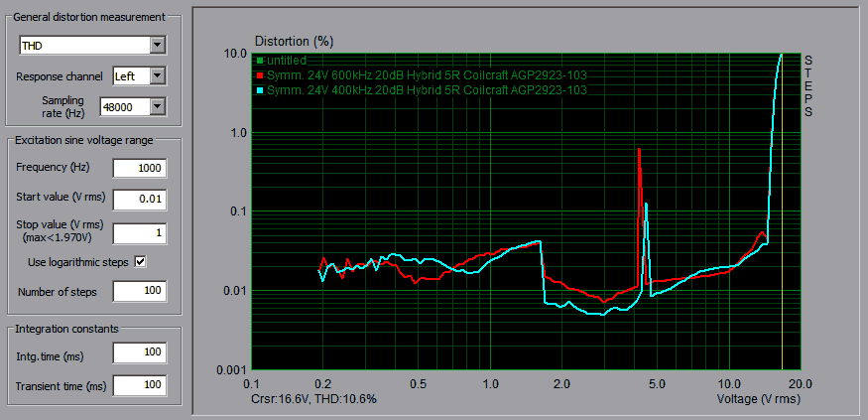Viewport: 868px width, 420px height.
Task: Click the Frequency (Hz) input field
Action: pos(139,168)
